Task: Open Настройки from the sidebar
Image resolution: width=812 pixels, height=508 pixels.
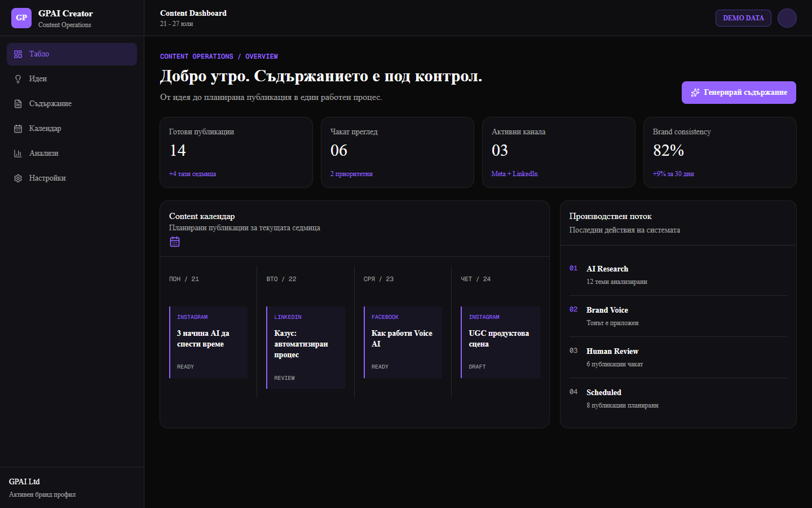Action: [72, 178]
